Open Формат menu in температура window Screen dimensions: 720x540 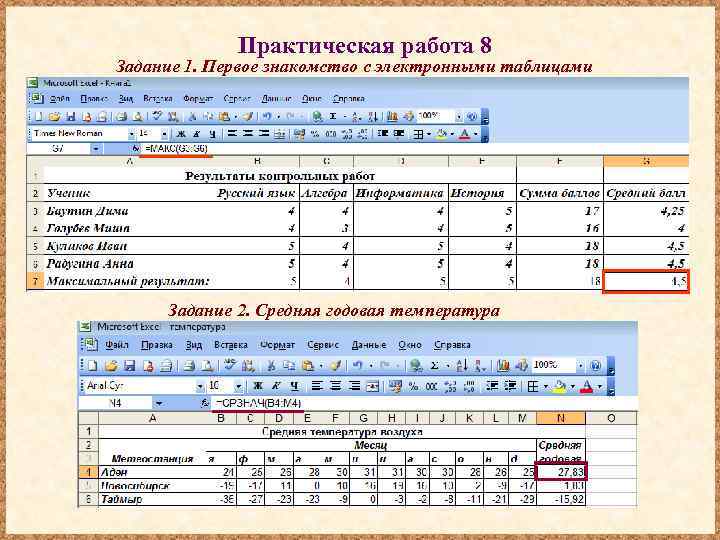[x=277, y=345]
